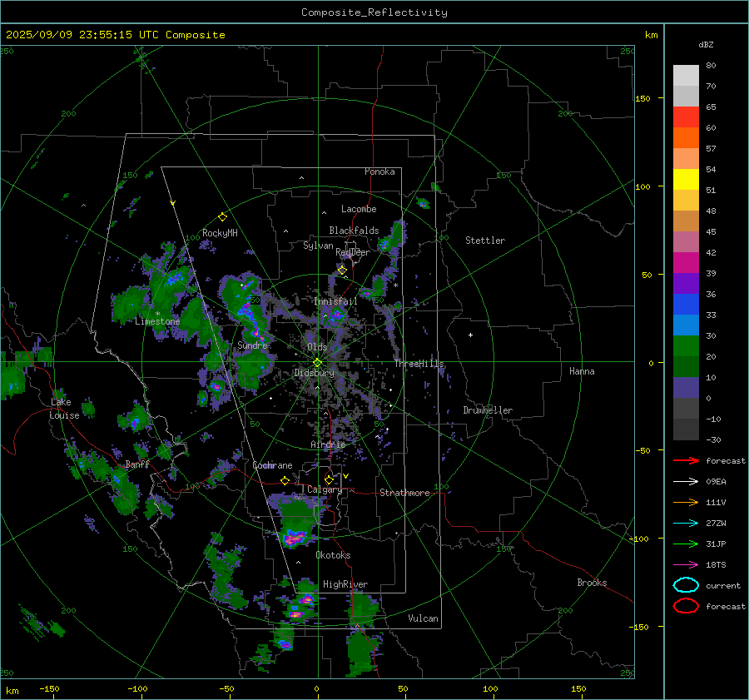This screenshot has width=749, height=700.
Task: Click the Olds label on the map
Action: click(317, 347)
